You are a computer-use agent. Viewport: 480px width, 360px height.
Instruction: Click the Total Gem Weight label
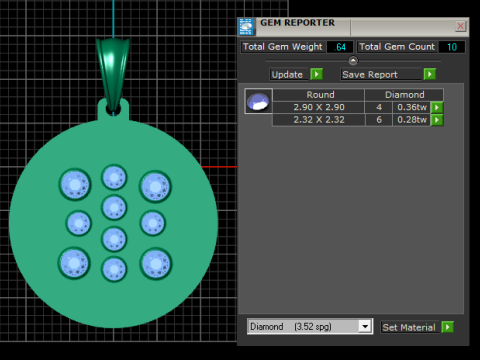283,47
